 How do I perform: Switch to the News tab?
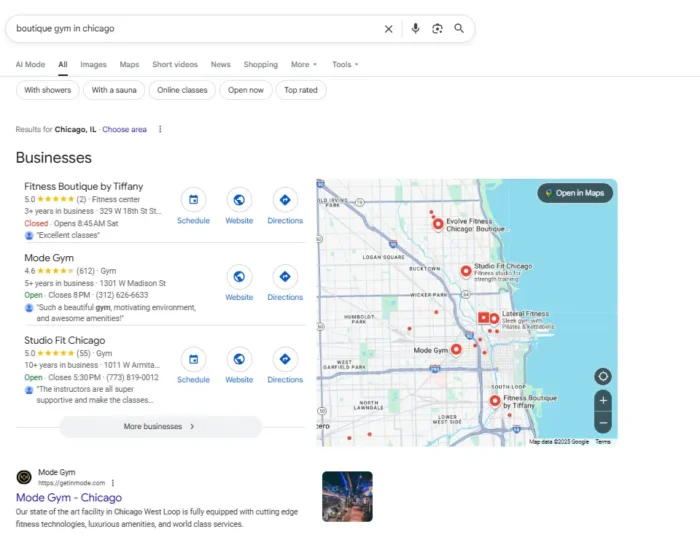221,65
